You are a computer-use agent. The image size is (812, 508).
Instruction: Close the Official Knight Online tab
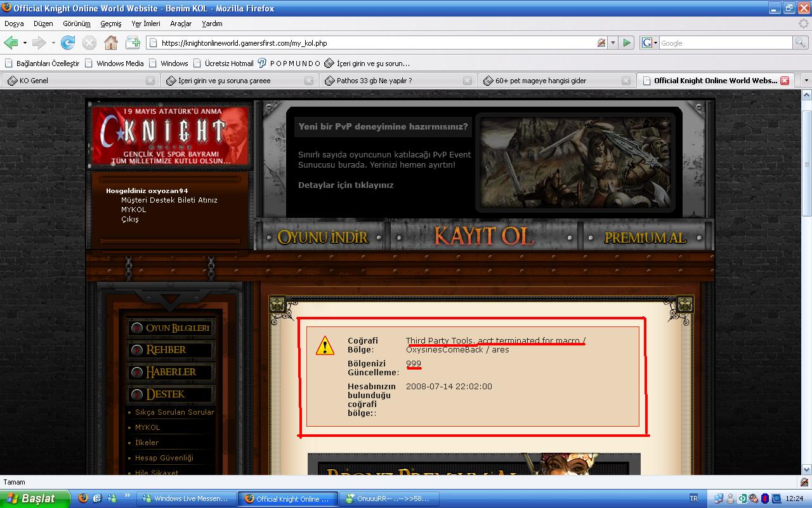(x=785, y=81)
